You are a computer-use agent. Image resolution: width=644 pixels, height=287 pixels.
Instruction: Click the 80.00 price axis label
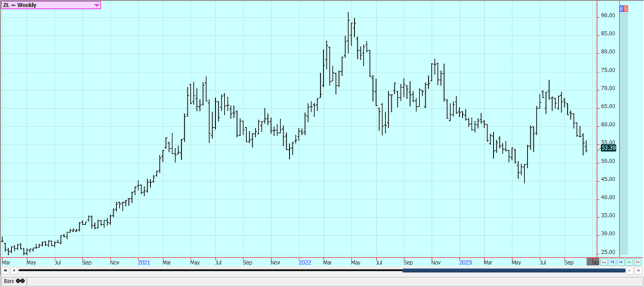pyautogui.click(x=608, y=52)
